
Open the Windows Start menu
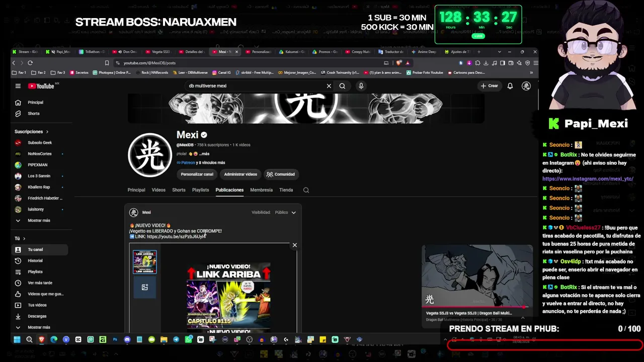17,340
